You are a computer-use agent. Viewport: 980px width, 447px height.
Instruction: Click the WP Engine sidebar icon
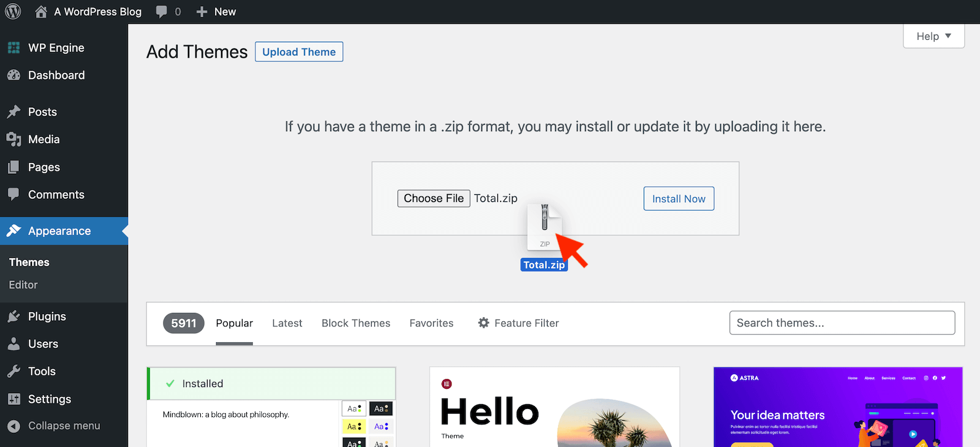(x=13, y=48)
